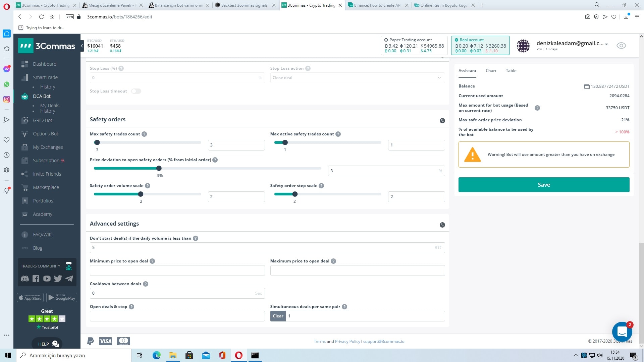The height and width of the screenshot is (362, 644).
Task: Collapse the Safety orders section
Action: click(442, 121)
